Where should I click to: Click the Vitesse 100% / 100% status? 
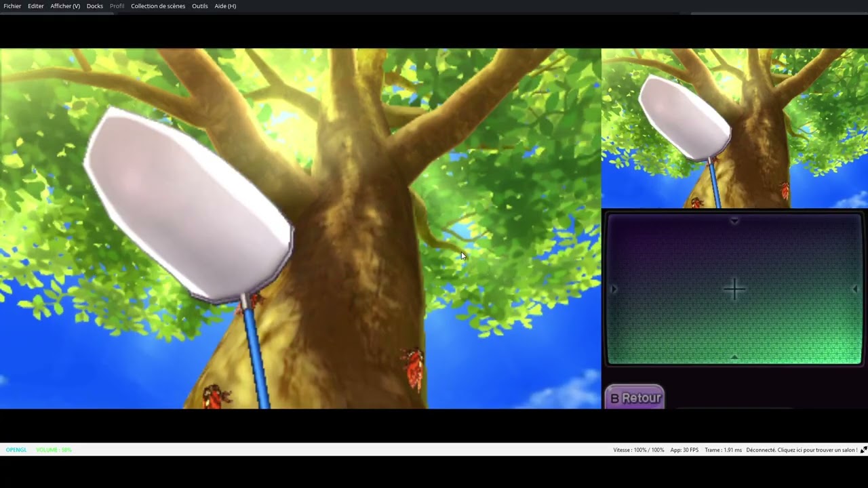(x=639, y=450)
